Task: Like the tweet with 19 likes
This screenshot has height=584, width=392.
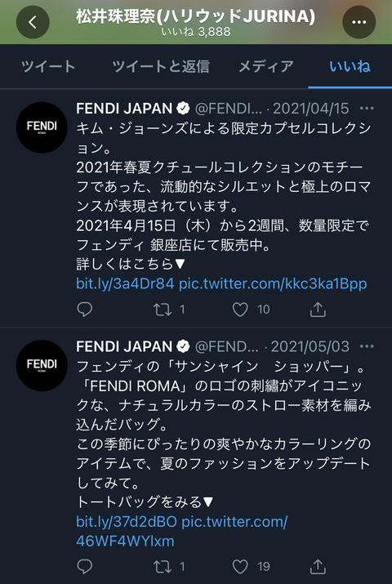Action: click(x=240, y=567)
